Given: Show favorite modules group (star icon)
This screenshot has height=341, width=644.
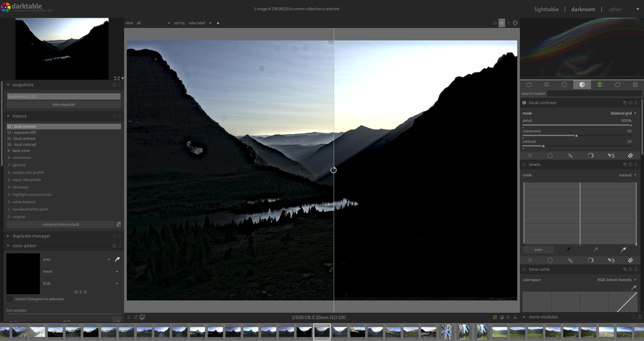Looking at the screenshot, I should tap(546, 85).
